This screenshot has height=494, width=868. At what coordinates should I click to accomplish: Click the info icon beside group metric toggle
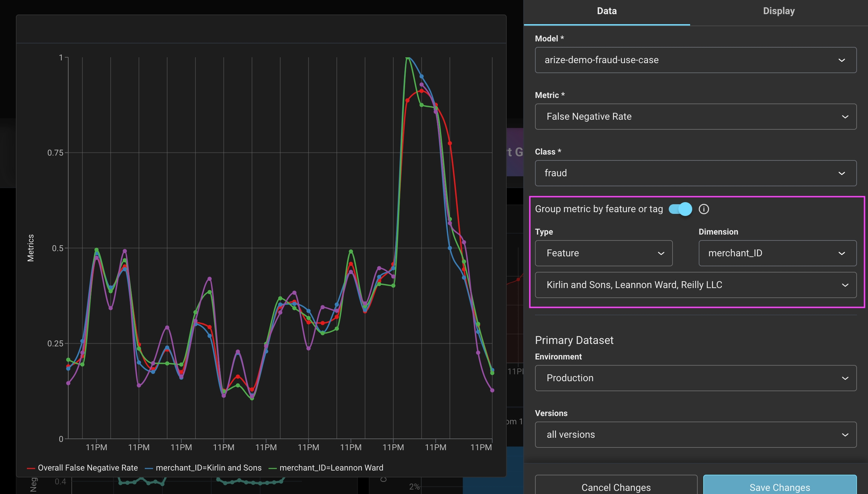pyautogui.click(x=703, y=209)
